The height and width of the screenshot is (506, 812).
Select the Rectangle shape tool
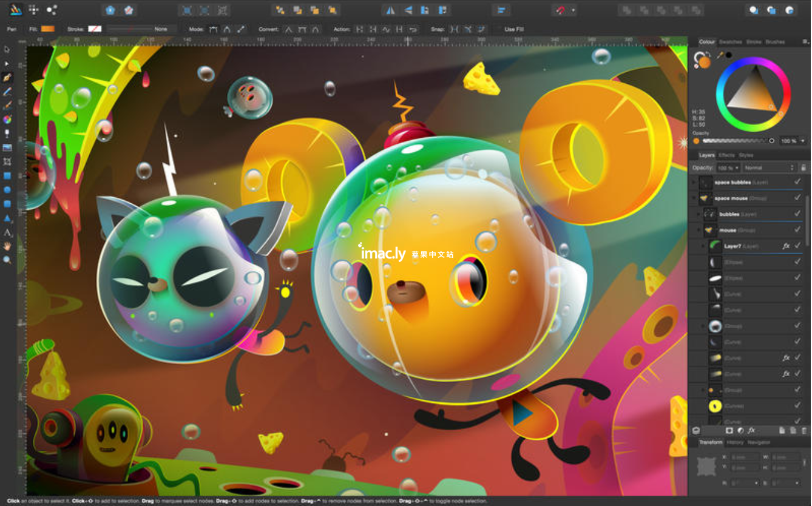[x=7, y=176]
